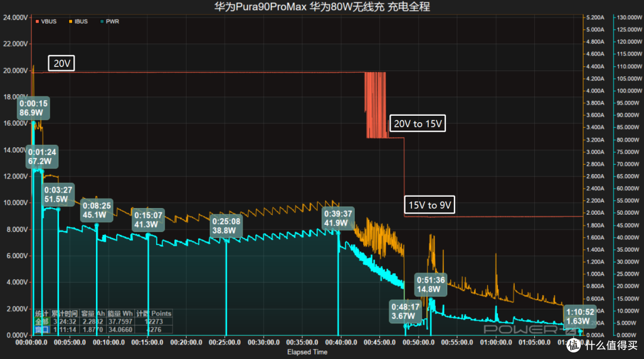Screen dimensions: 644x359
Task: Click the 累计时间 column header
Action: pos(64,314)
